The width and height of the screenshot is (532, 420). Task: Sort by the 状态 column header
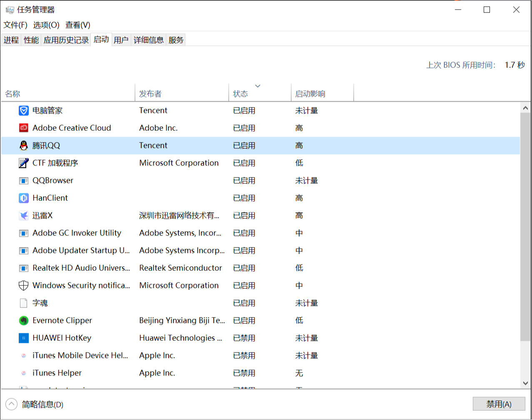click(240, 94)
